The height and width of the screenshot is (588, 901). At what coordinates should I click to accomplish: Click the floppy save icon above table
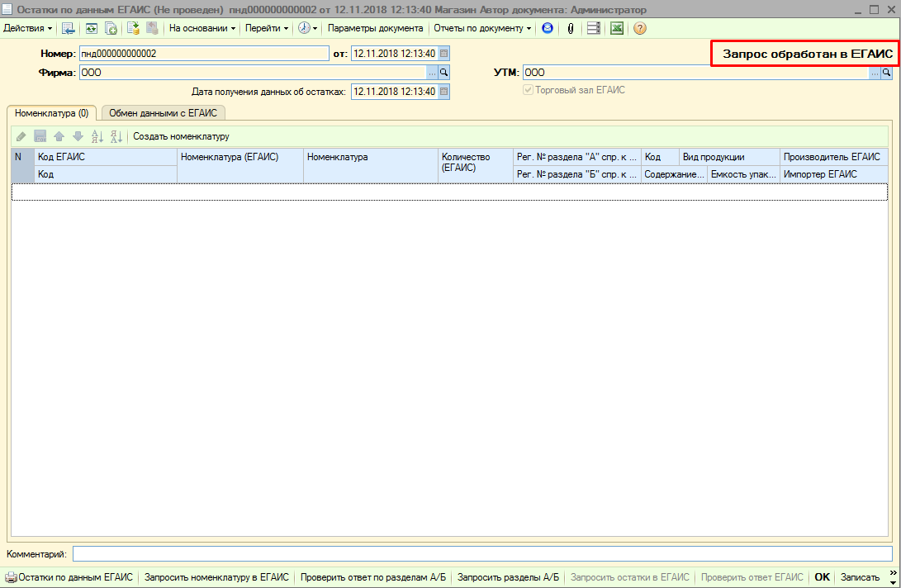click(40, 136)
